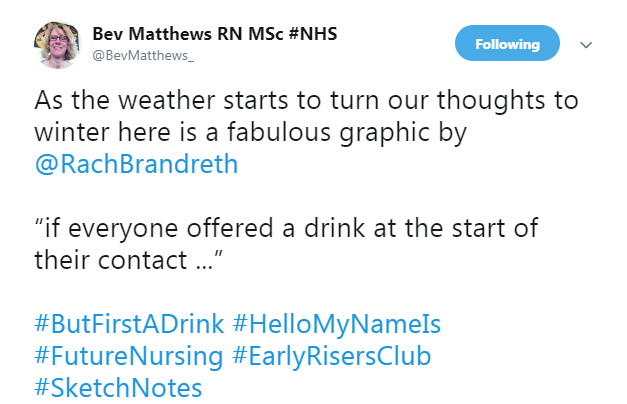627x404 pixels.
Task: Open the #EarlyRisersClub hashtag
Action: pyautogui.click(x=330, y=356)
